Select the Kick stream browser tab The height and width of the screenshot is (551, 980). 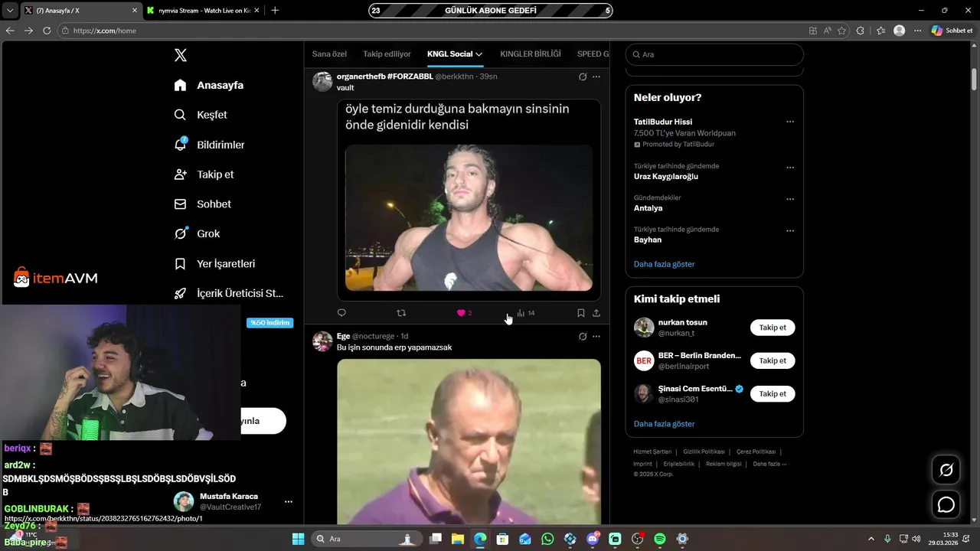pyautogui.click(x=203, y=11)
